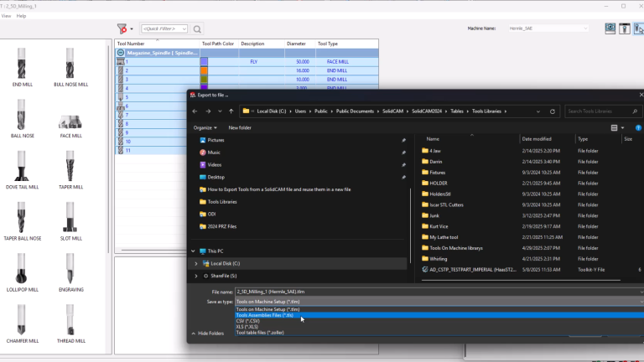The width and height of the screenshot is (644, 362).
Task: Select the 2024 PRZ Files folder
Action: [221, 226]
